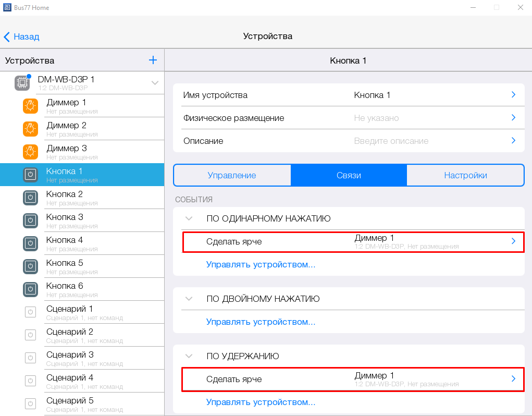This screenshot has width=532, height=416.
Task: Click the Кнопка 5 power icon
Action: tap(31, 266)
